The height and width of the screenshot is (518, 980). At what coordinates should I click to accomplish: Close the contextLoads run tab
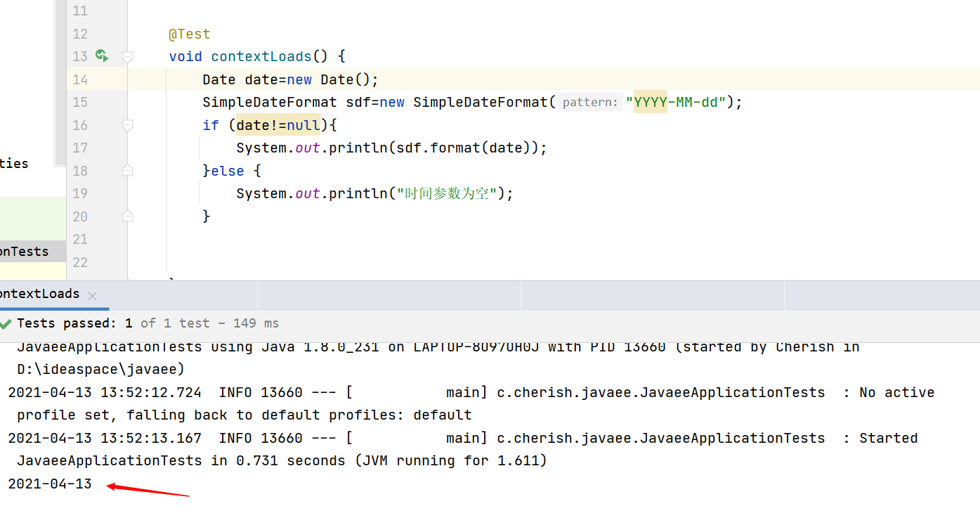[92, 296]
